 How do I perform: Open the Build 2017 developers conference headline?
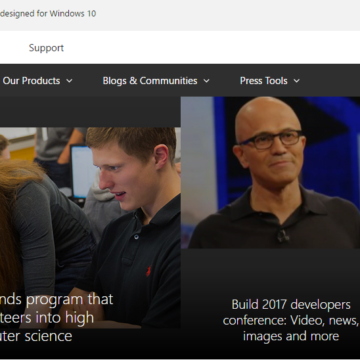click(291, 320)
